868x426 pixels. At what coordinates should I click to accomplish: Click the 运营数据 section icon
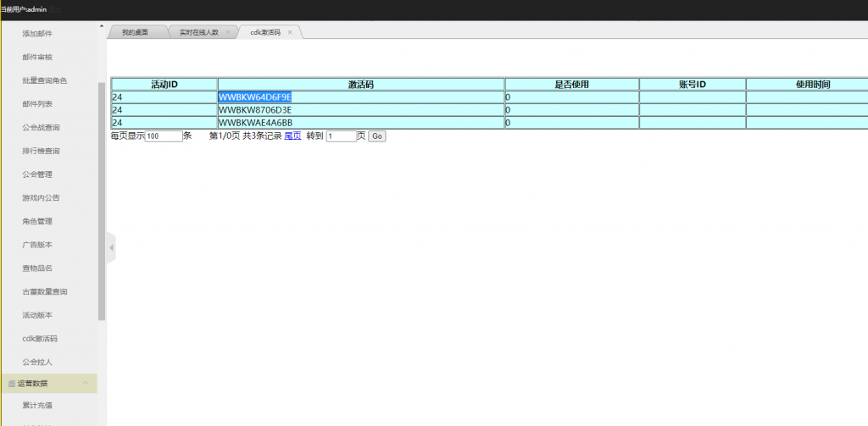11,384
